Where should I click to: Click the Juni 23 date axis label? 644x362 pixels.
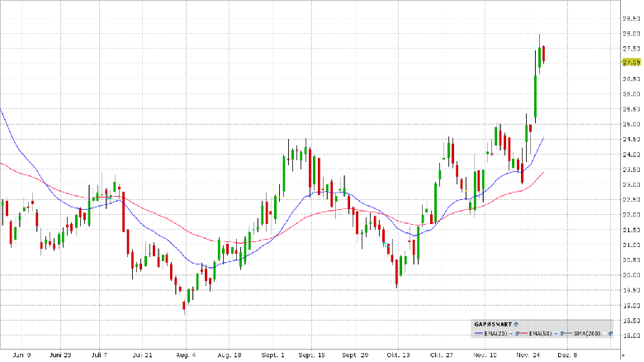click(x=60, y=355)
